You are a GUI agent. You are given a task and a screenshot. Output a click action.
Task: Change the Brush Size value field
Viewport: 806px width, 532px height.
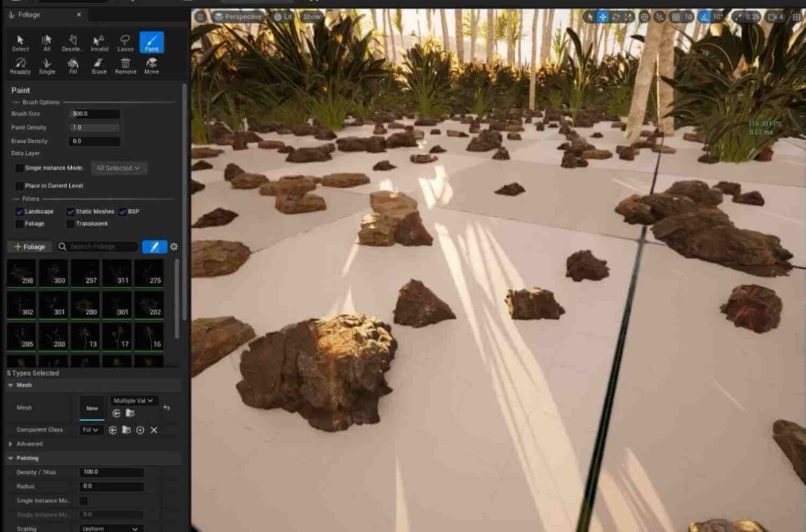point(94,114)
